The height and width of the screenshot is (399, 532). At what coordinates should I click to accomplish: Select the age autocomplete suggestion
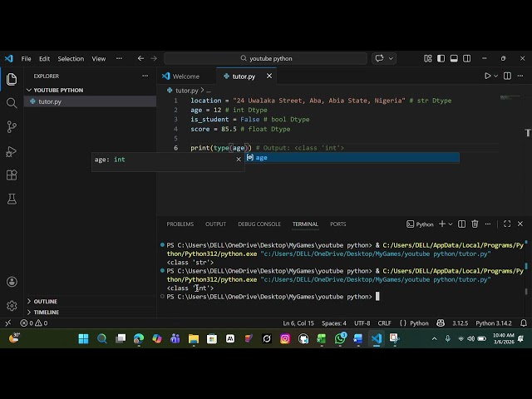[352, 158]
